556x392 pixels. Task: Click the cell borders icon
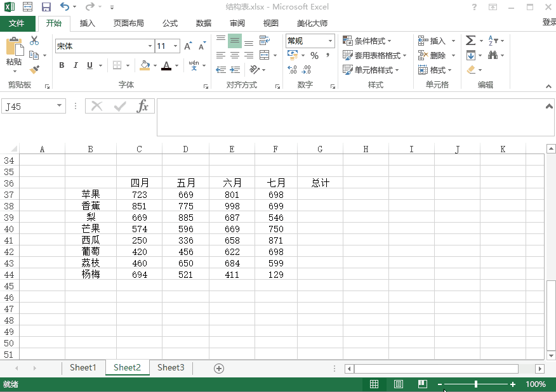pos(117,65)
